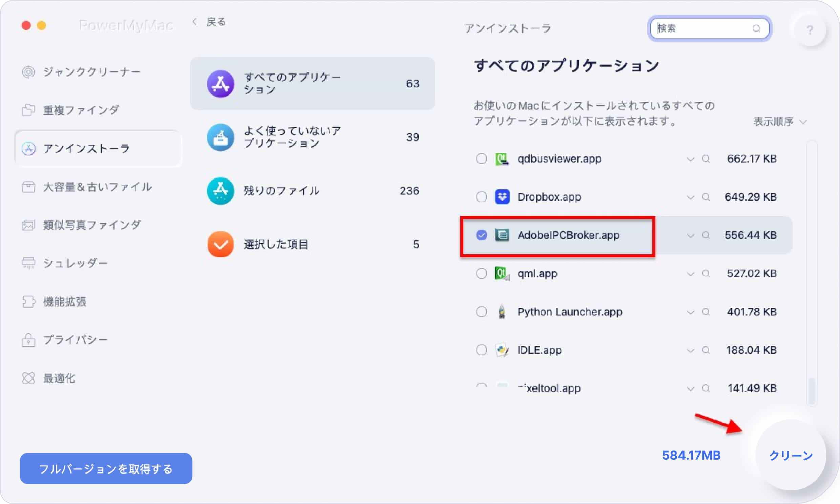The image size is (840, 504).
Task: Open シュレッダー from the sidebar
Action: coord(99,263)
